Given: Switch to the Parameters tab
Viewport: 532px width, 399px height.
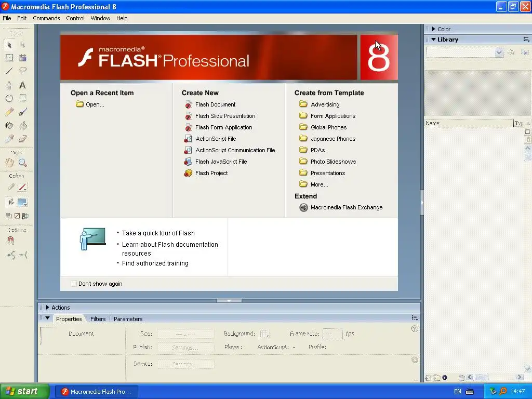Looking at the screenshot, I should coord(128,319).
